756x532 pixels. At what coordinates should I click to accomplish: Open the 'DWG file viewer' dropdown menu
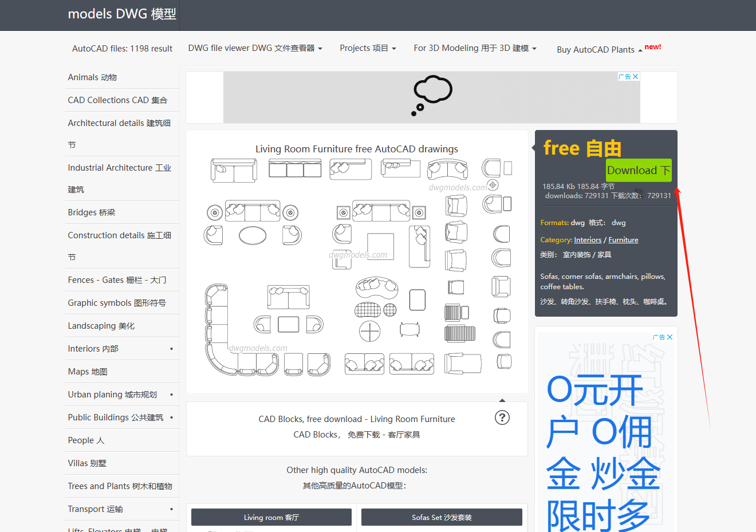254,48
